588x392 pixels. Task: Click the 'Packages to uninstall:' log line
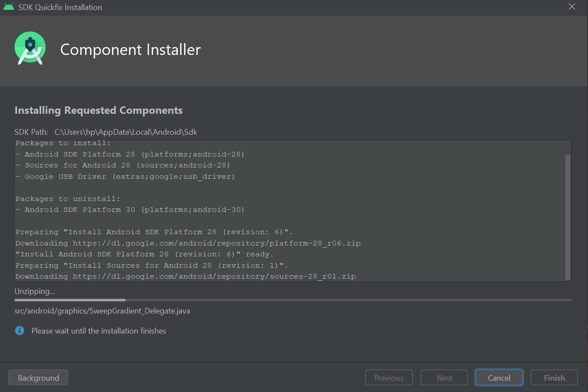[68, 199]
